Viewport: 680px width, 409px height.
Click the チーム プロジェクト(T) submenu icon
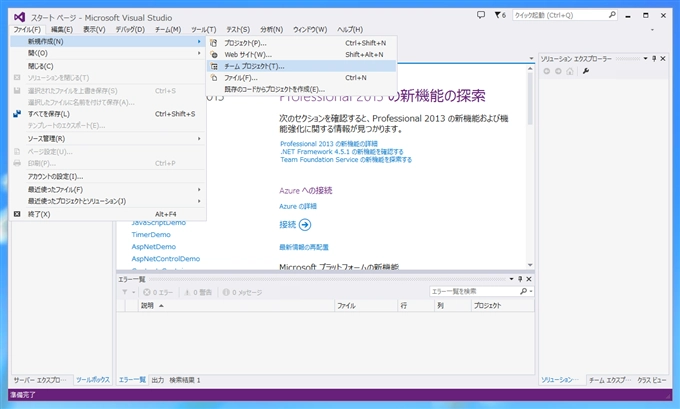213,66
